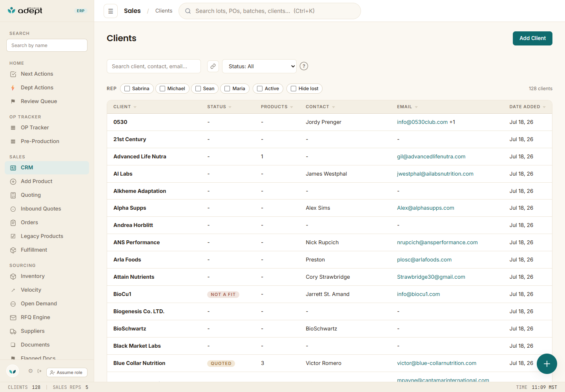Viewport: 565px width, 392px height.
Task: Click the RFQ Engine envelope icon
Action: point(13,318)
